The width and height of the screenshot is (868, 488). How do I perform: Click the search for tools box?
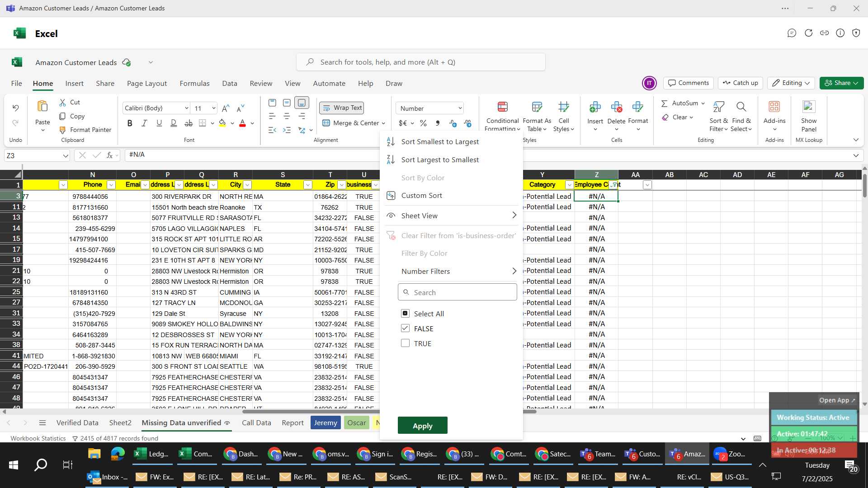(421, 62)
